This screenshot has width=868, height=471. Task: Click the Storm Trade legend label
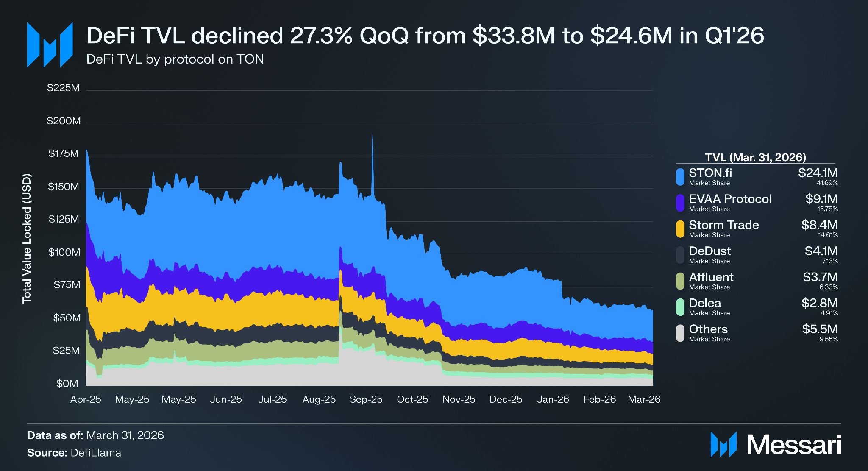(x=724, y=225)
